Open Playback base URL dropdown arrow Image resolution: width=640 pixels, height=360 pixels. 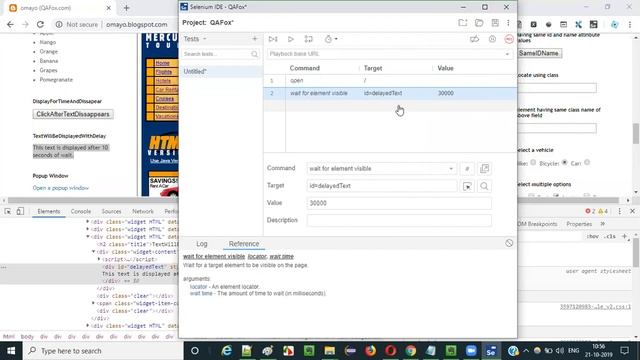507,54
